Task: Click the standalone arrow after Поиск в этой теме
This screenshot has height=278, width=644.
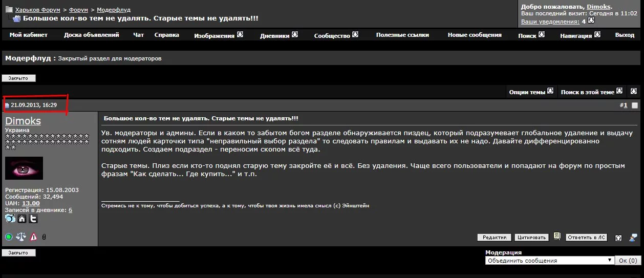Action: click(634, 91)
